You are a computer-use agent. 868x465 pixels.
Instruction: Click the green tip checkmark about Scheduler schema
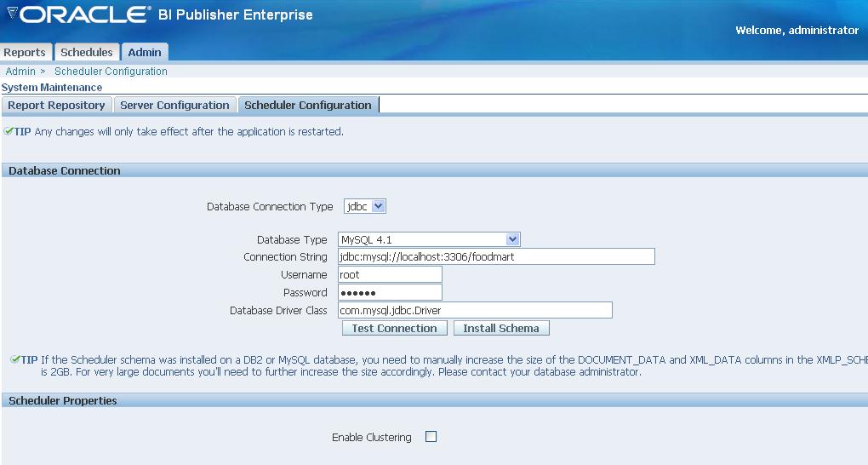(15, 359)
